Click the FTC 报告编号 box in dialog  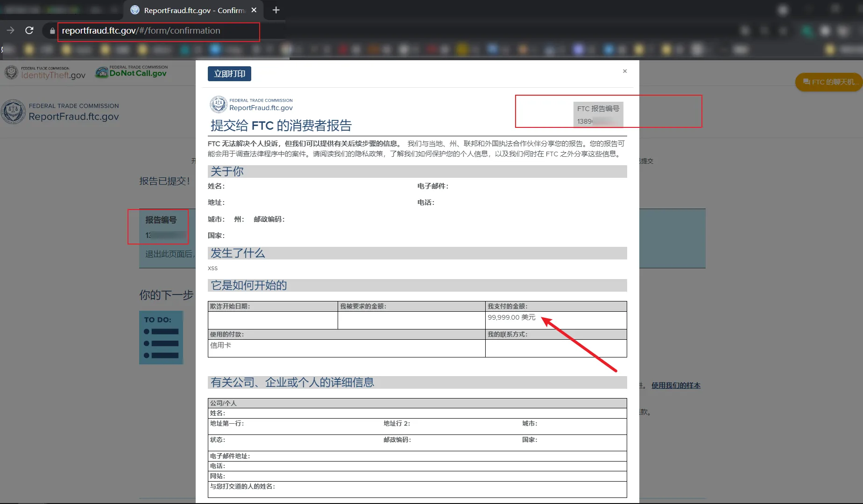[598, 114]
